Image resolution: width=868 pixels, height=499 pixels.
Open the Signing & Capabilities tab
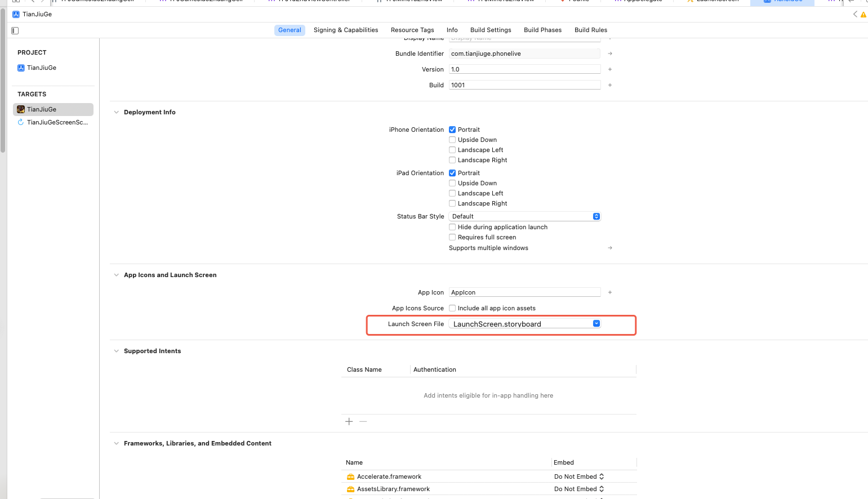[346, 30]
